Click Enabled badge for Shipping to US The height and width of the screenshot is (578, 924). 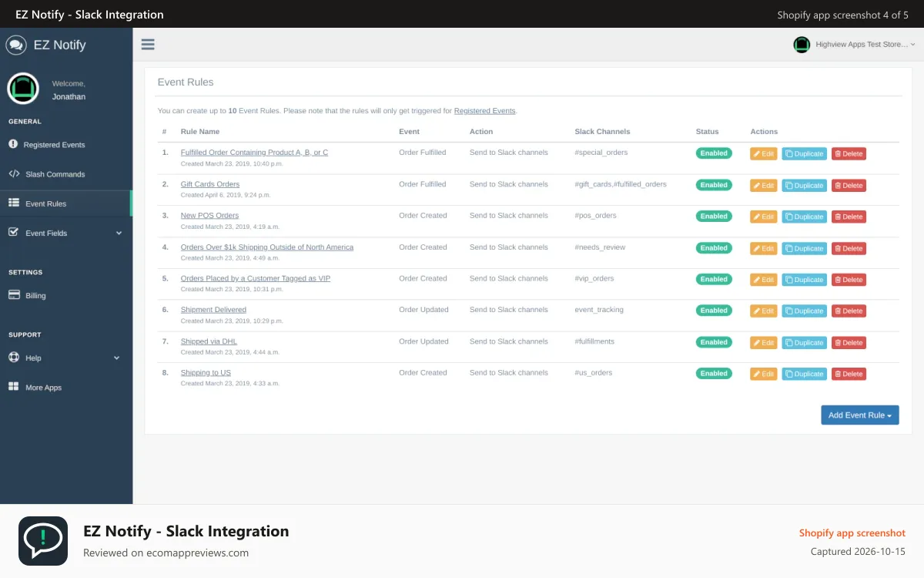coord(714,373)
